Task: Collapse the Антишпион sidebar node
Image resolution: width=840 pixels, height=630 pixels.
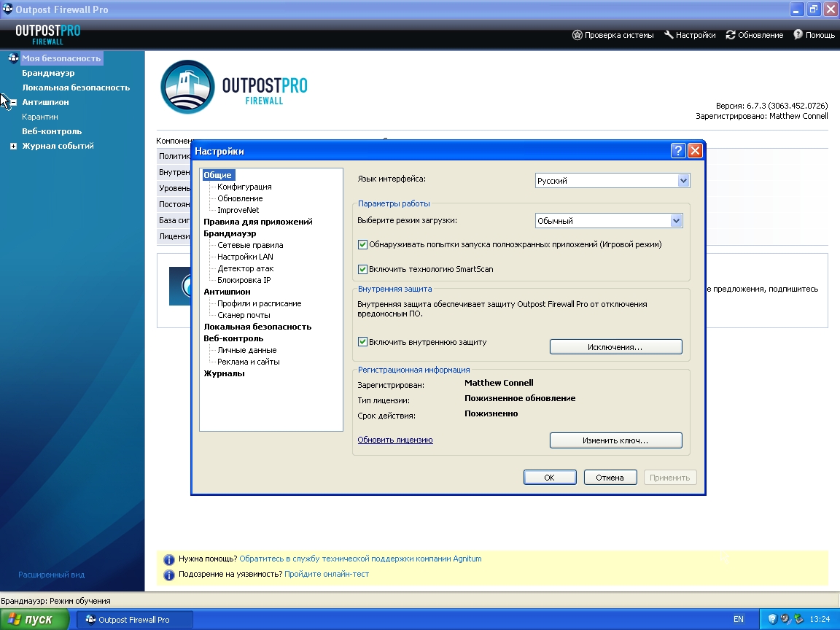Action: [13, 102]
